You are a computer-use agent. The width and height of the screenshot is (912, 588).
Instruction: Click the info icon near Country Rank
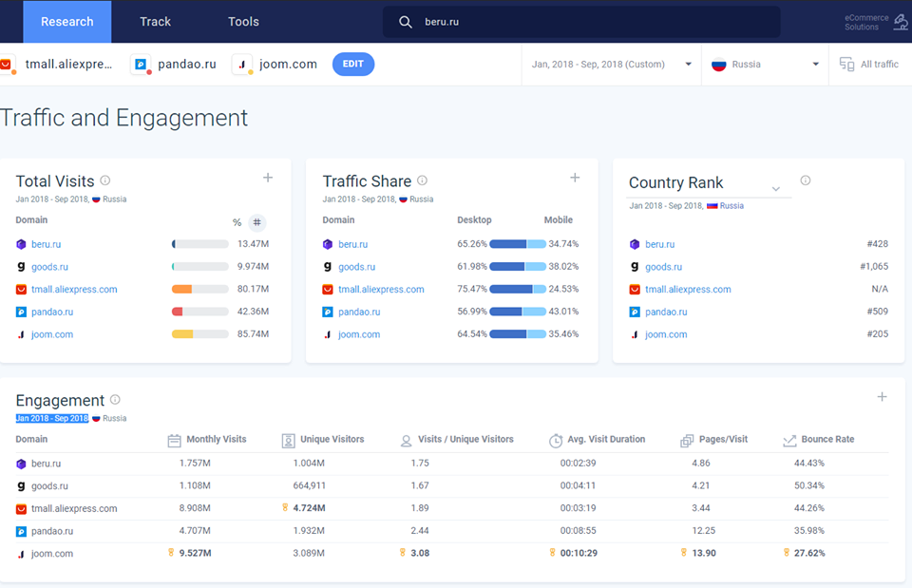[806, 180]
